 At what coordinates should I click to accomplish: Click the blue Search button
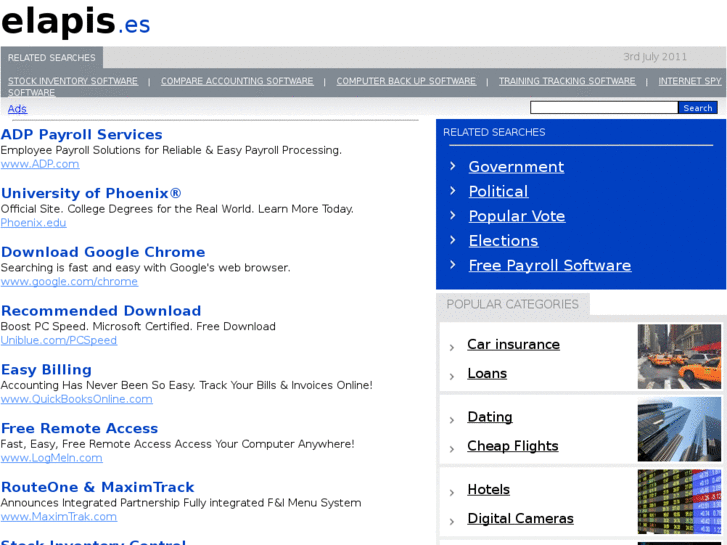[x=698, y=108]
